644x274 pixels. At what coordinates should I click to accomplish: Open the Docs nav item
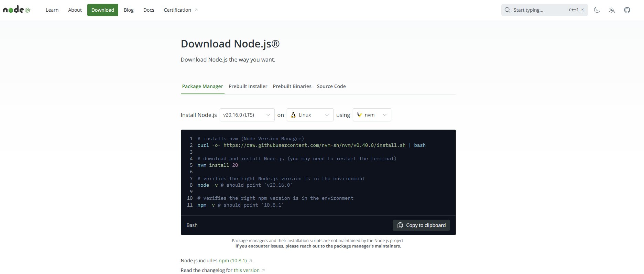click(x=149, y=10)
